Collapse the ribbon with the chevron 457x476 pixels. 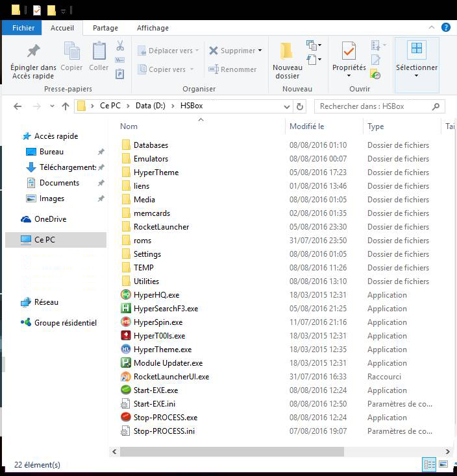tap(432, 28)
